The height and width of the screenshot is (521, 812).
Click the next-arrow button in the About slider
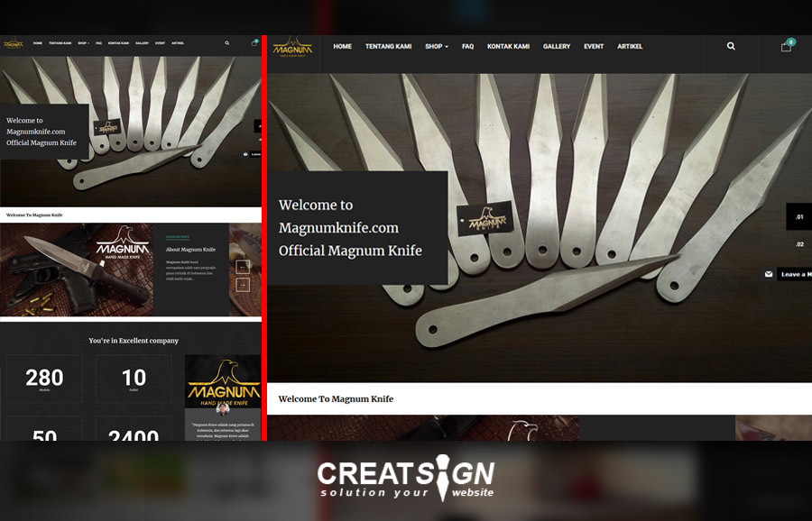click(243, 285)
